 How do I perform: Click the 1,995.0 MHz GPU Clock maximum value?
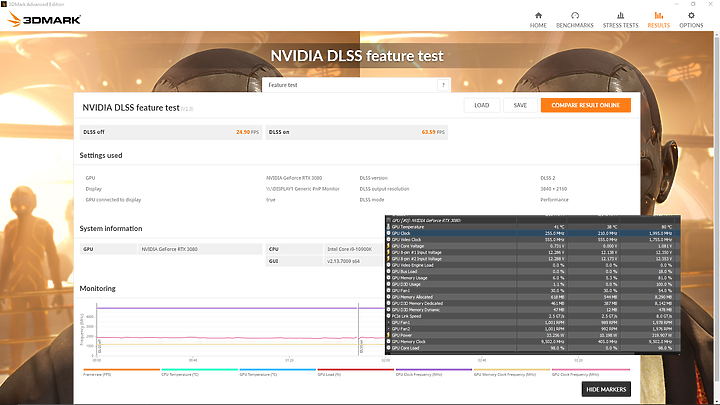(660, 233)
